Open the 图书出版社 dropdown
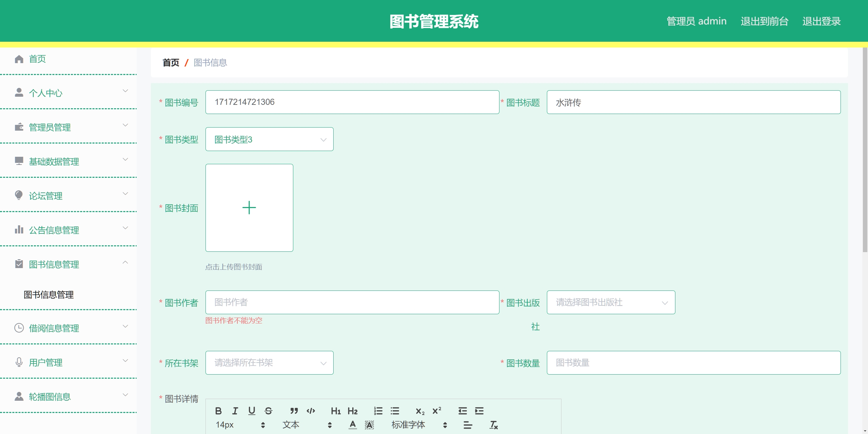The height and width of the screenshot is (434, 868). [611, 302]
